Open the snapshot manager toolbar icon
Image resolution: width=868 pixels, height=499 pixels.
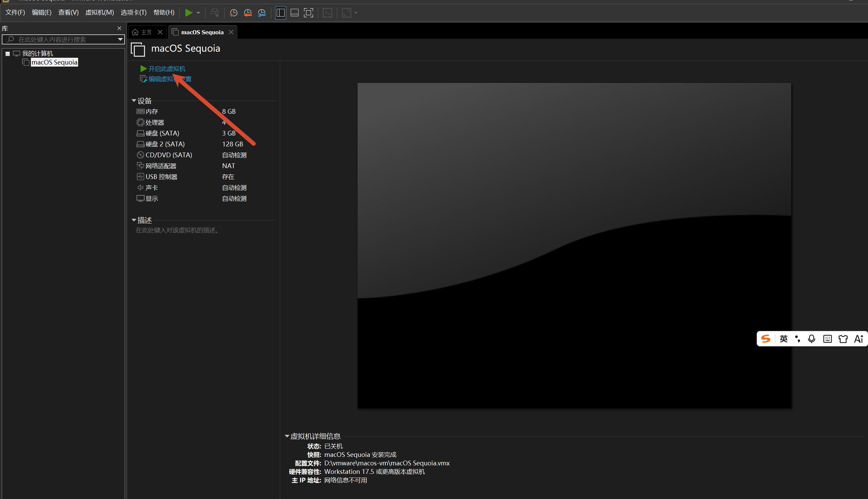[x=262, y=13]
